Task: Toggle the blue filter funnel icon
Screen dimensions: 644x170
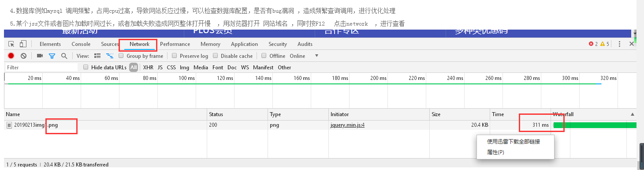Action: [52, 56]
